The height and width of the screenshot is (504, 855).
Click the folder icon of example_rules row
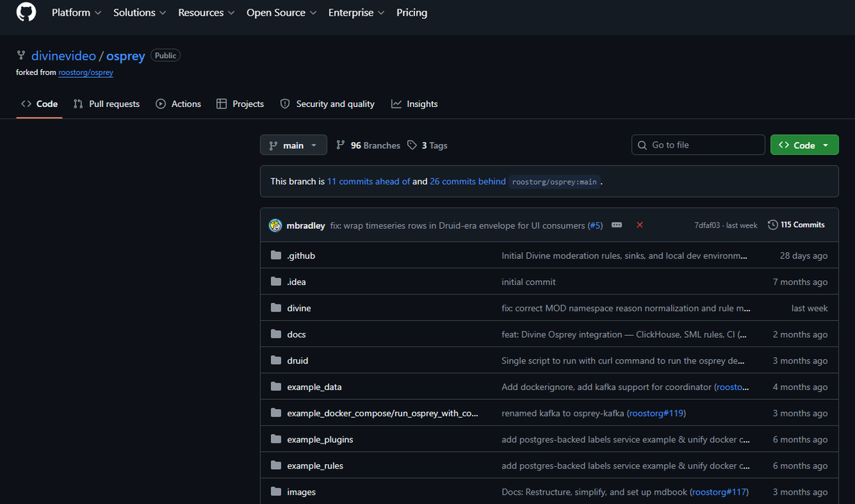(x=276, y=466)
